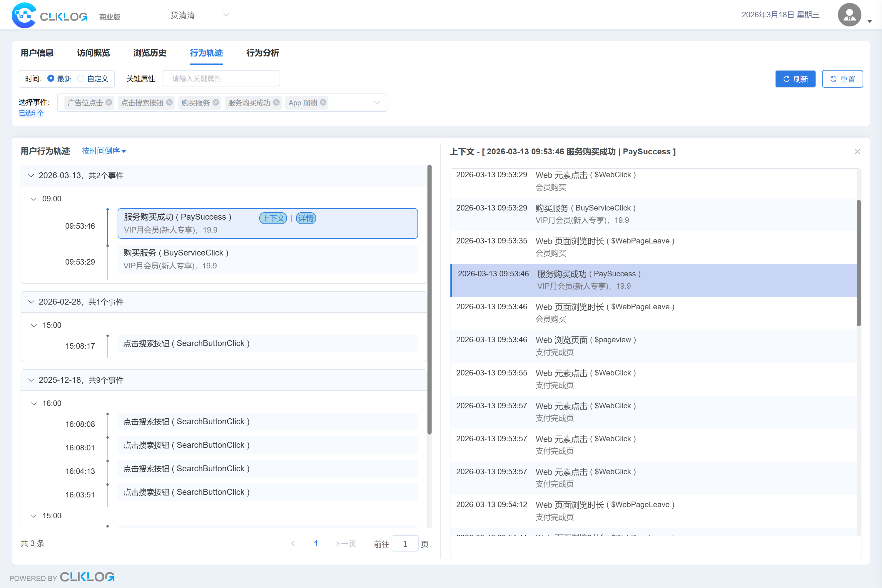
Task: Click the 重置 reset button
Action: (x=842, y=79)
